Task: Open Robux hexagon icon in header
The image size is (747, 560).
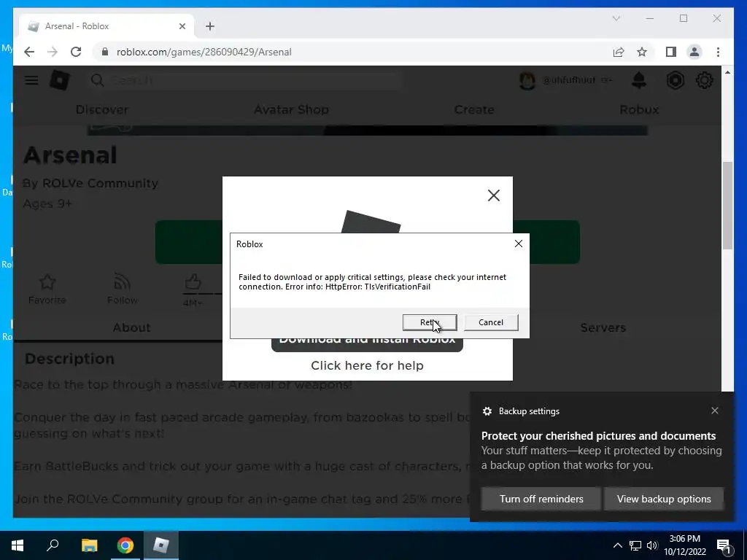Action: [675, 80]
